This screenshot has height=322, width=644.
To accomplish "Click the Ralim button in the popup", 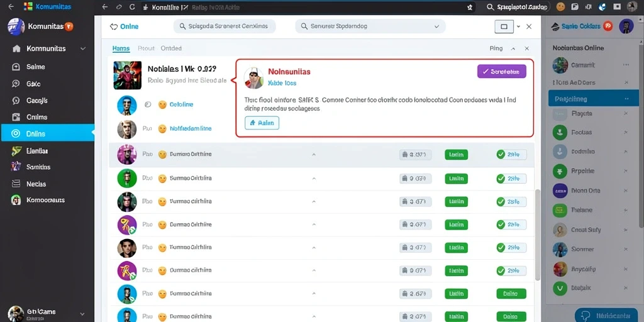I will (262, 123).
